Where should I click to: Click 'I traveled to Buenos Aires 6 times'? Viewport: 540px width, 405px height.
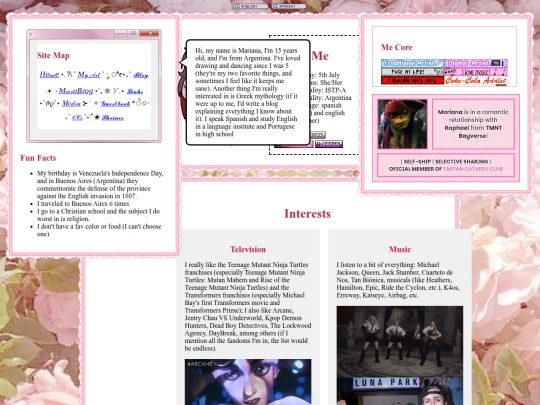[x=83, y=204]
